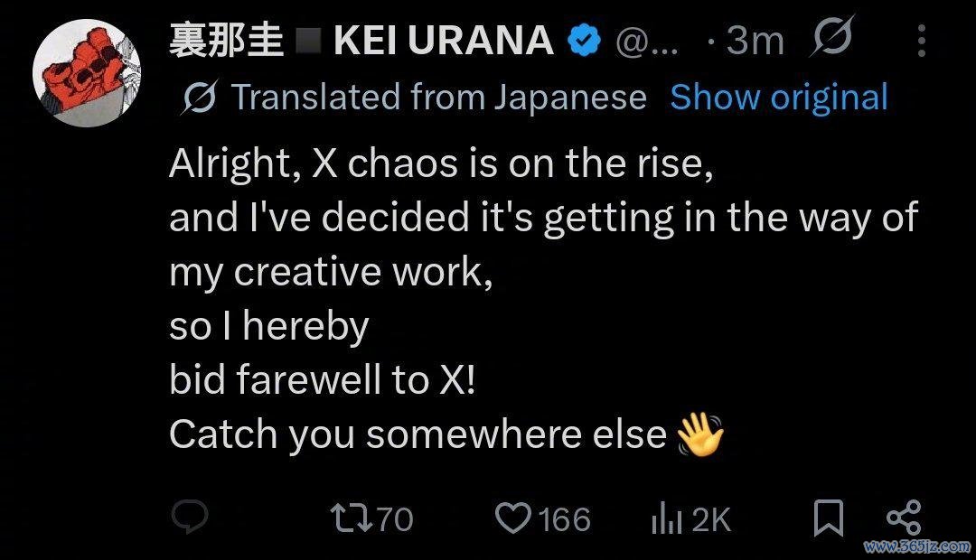Click the Grok translation icon before 'Translated'
The image size is (976, 560).
pos(199,98)
